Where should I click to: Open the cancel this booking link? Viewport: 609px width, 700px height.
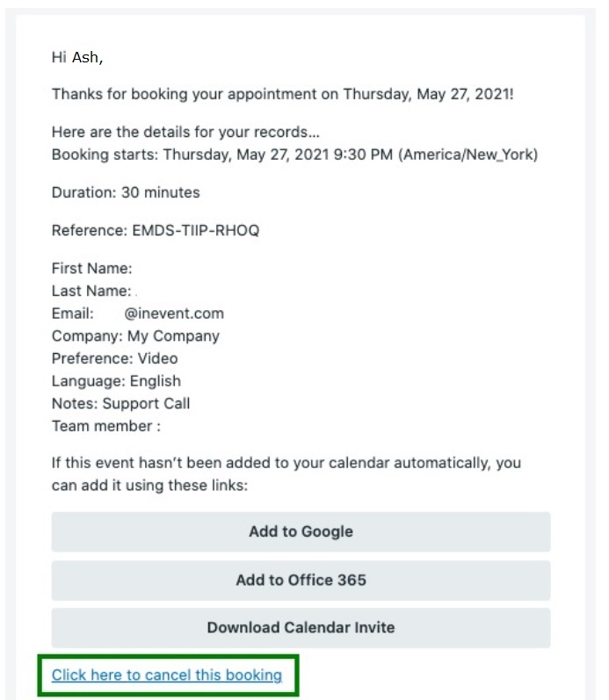click(167, 675)
